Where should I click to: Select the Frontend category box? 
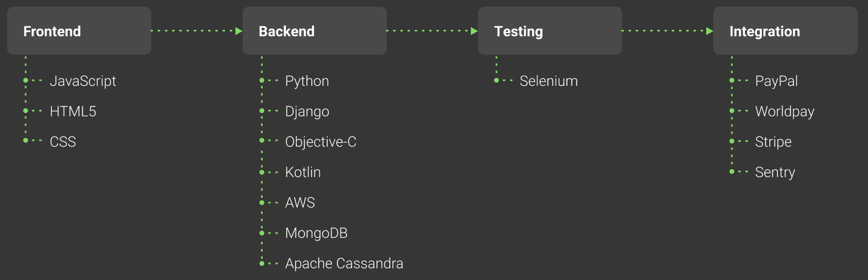coord(79,31)
